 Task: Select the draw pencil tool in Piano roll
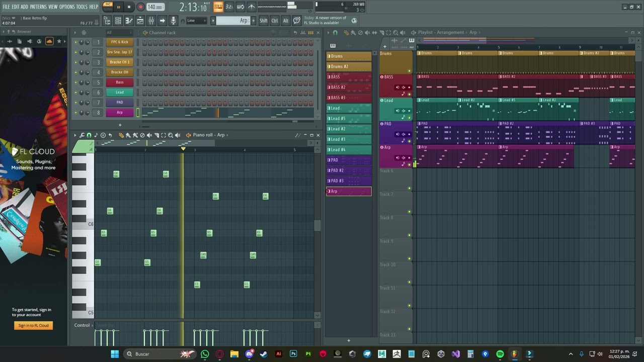pyautogui.click(x=121, y=135)
